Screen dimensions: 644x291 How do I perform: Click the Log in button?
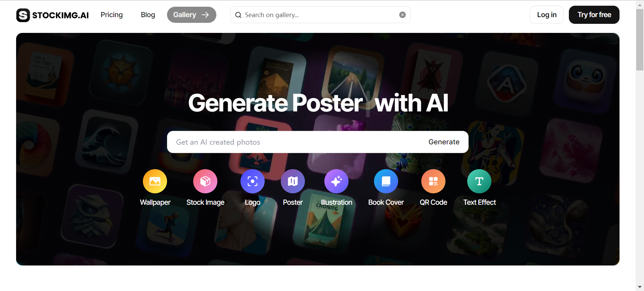[547, 15]
